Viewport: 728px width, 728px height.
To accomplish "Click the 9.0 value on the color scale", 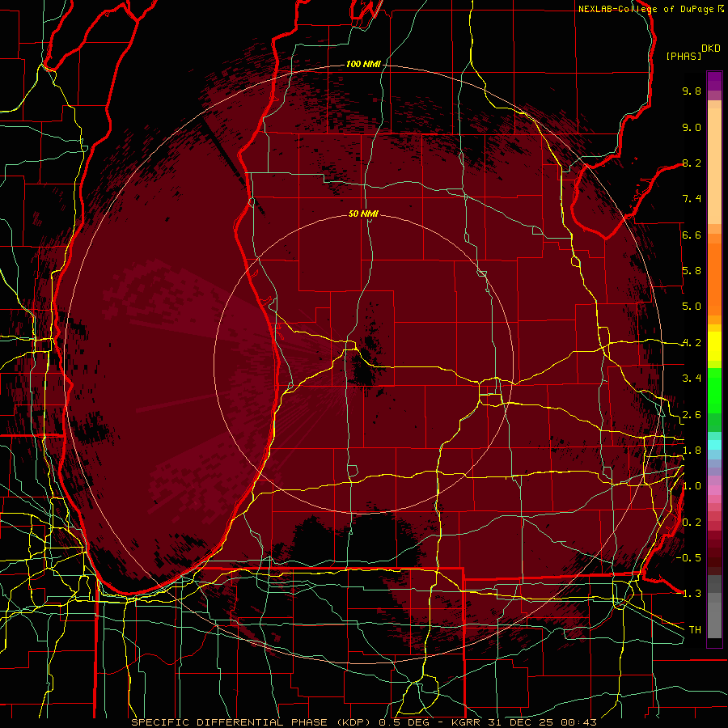I will point(692,127).
